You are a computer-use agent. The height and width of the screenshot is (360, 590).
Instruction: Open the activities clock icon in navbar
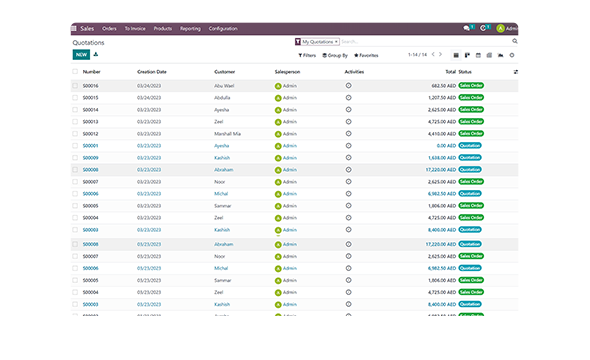point(483,28)
